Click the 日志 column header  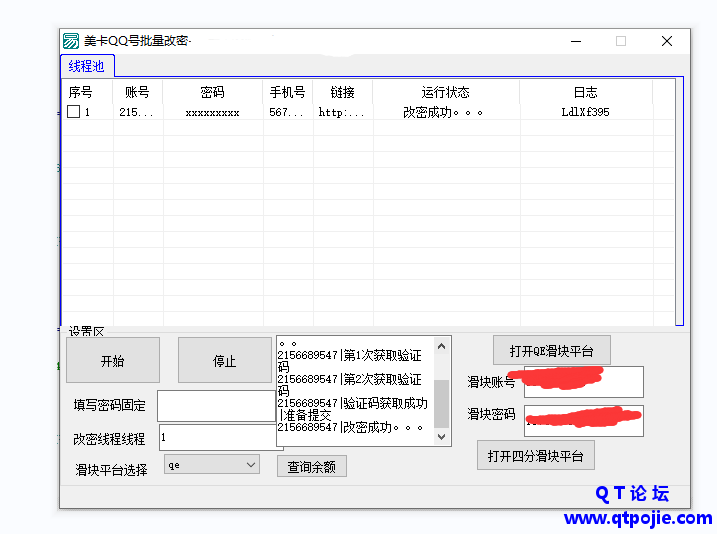point(586,92)
